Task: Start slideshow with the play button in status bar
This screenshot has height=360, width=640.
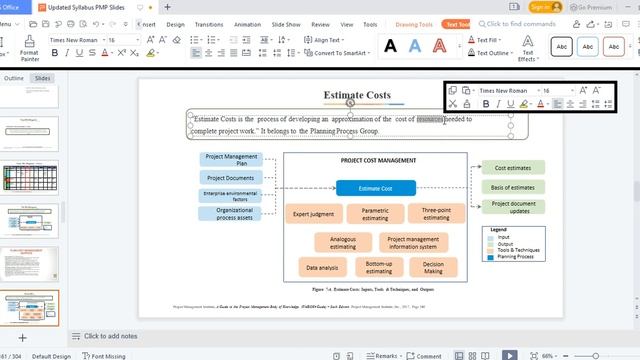Action: pos(509,356)
